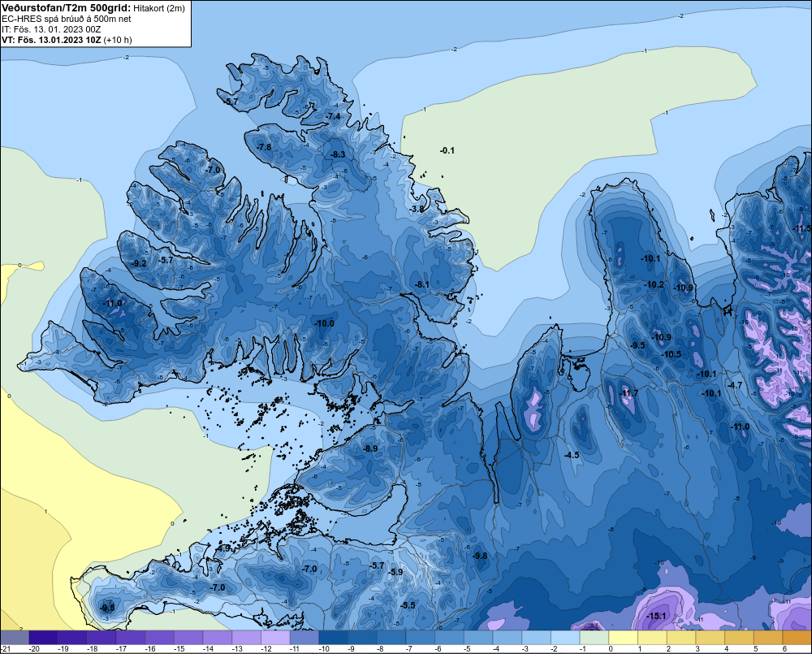The width and height of the screenshot is (812, 654).
Task: Click the '-9.5' temperature label
Action: coord(637,345)
